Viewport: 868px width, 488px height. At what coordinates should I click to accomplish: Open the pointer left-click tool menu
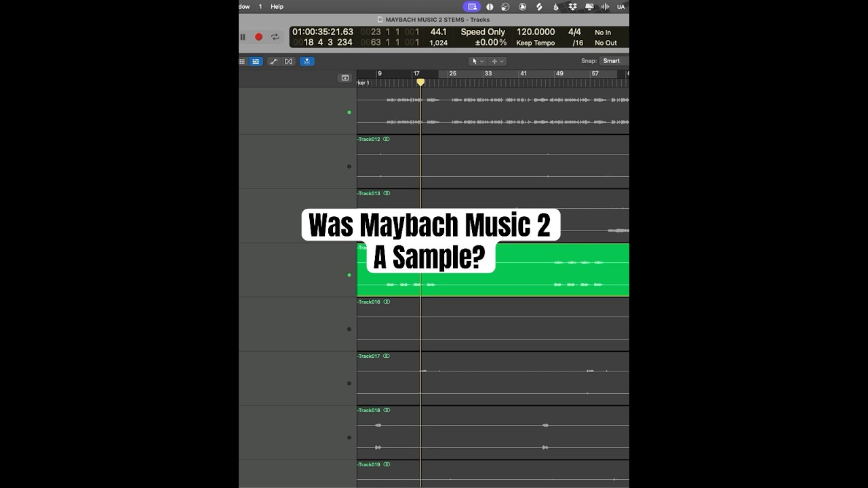point(477,61)
